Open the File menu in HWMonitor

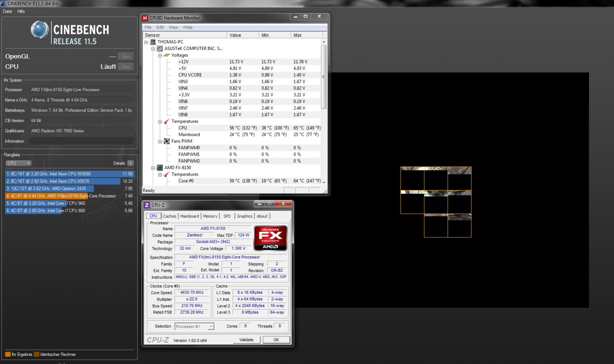coord(148,27)
